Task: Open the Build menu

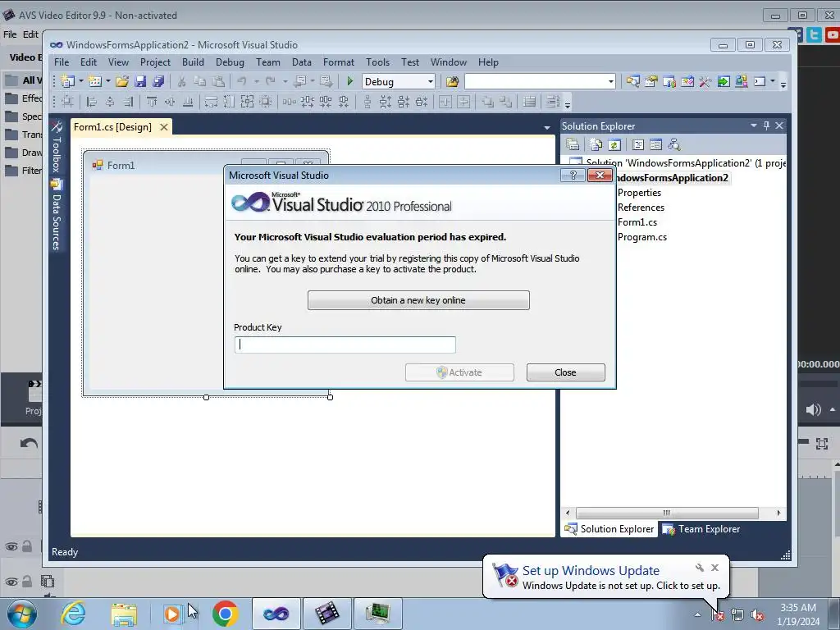Action: click(193, 62)
